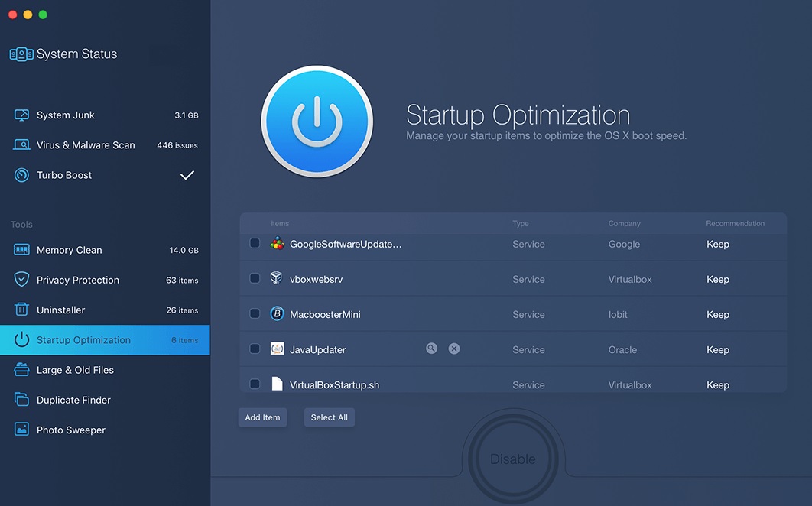Click the 14.0 GB Memory Clean value

184,250
